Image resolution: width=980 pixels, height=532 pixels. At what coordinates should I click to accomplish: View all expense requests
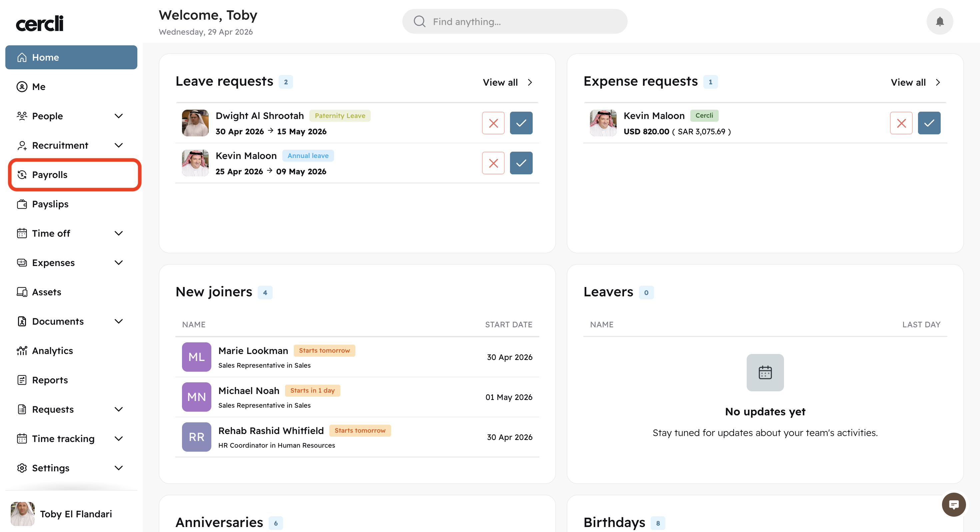tap(915, 82)
